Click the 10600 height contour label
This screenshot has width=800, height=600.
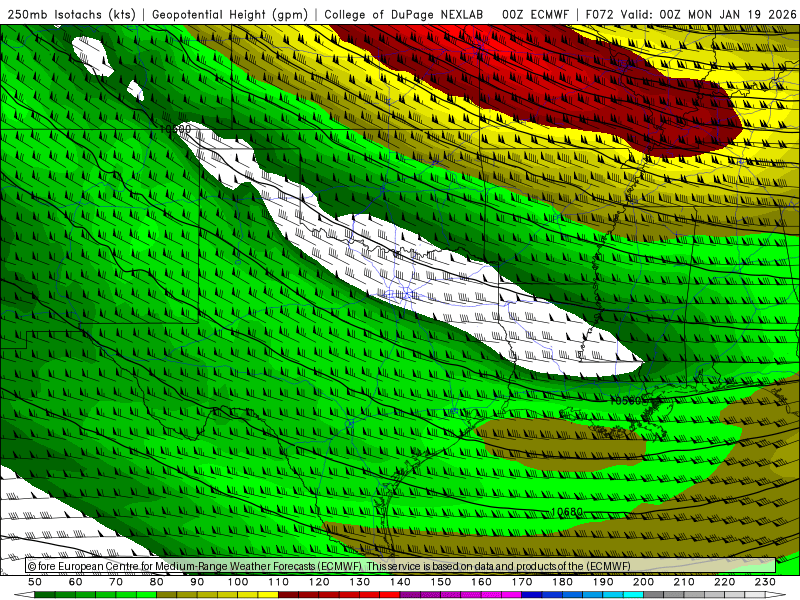click(175, 129)
